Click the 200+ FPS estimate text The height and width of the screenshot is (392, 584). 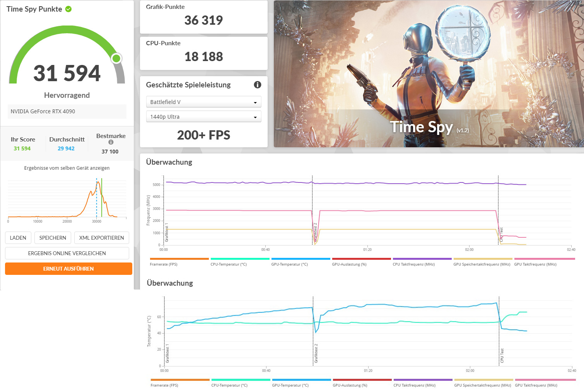(x=203, y=135)
